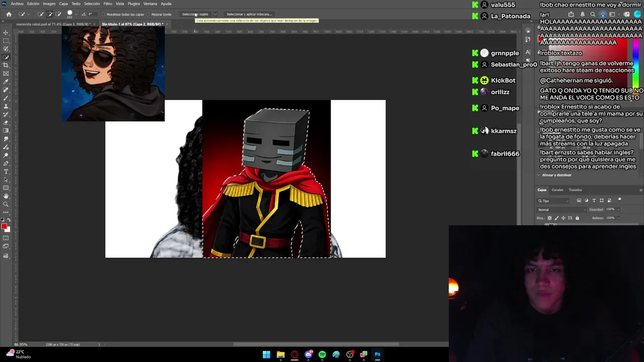
Task: Choose Subtract from selection mode icon
Action: pos(58,14)
